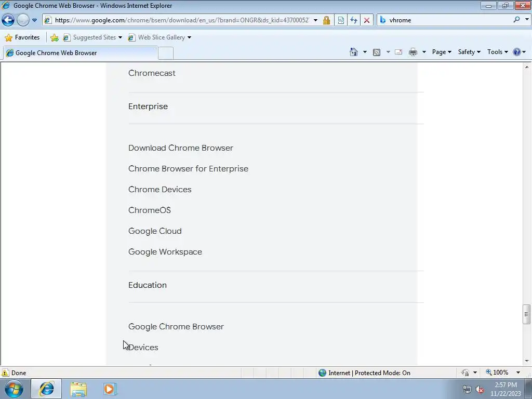The height and width of the screenshot is (399, 532).
Task: Open the Chrome Devices link
Action: [x=160, y=189]
